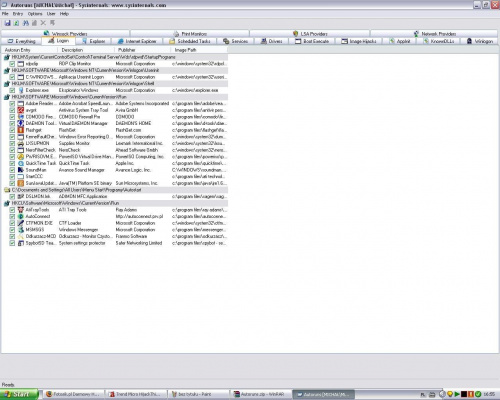Click the avgnt entry's red icon
The image size is (500, 400).
click(21, 110)
